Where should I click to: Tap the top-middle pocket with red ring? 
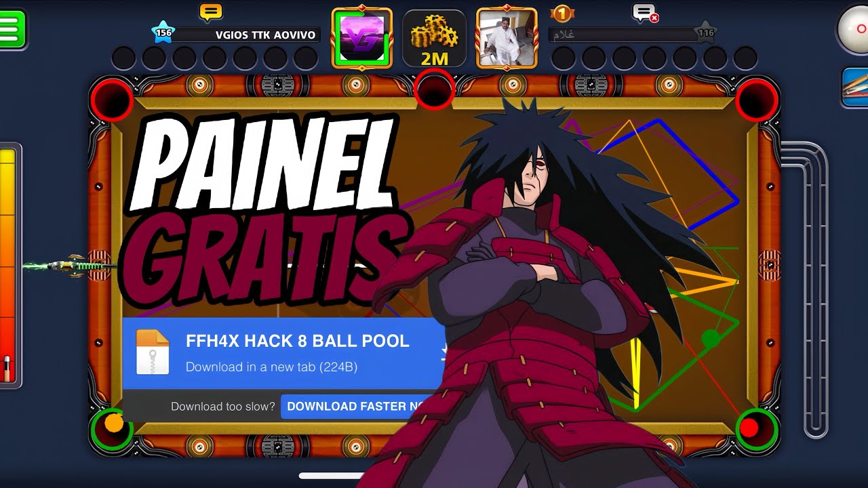(434, 89)
